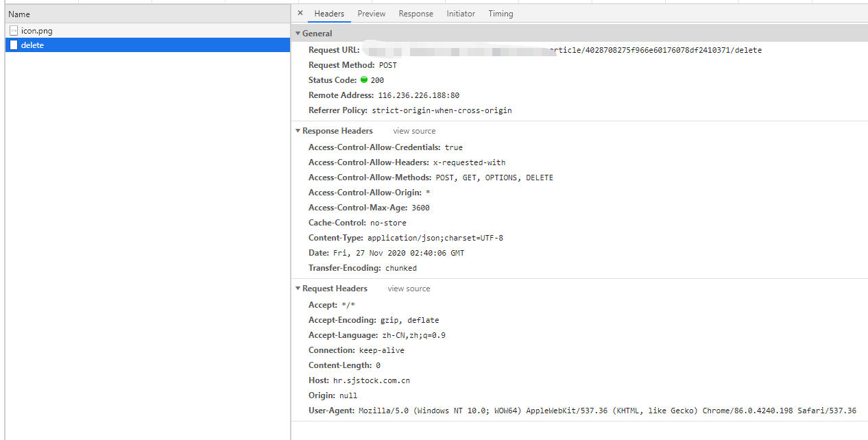This screenshot has height=440, width=868.
Task: Click the collapse triangle for General section
Action: coord(298,33)
